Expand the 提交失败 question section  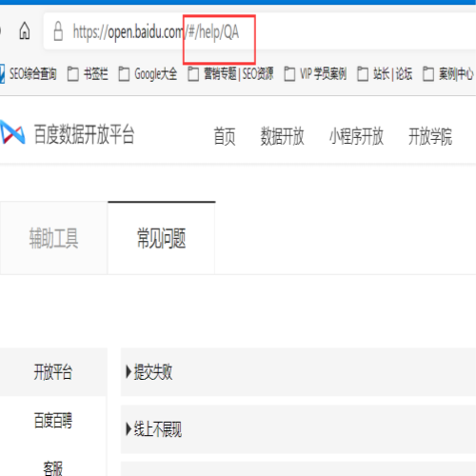[x=298, y=371]
